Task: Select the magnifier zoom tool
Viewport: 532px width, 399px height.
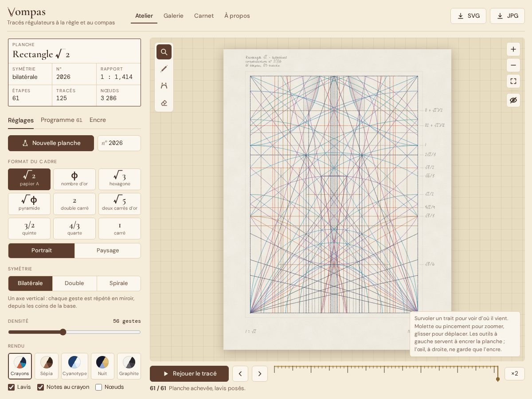Action: (164, 52)
